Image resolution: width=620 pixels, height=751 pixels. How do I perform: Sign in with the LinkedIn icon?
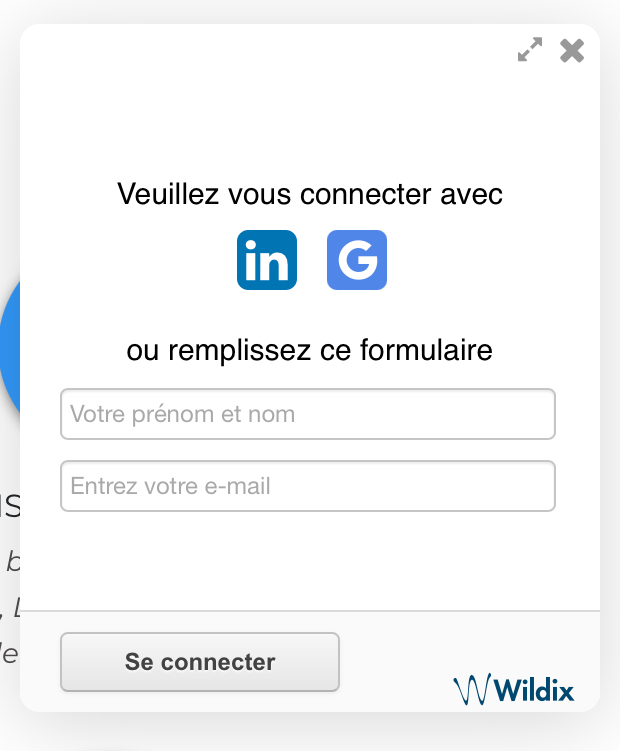point(267,260)
